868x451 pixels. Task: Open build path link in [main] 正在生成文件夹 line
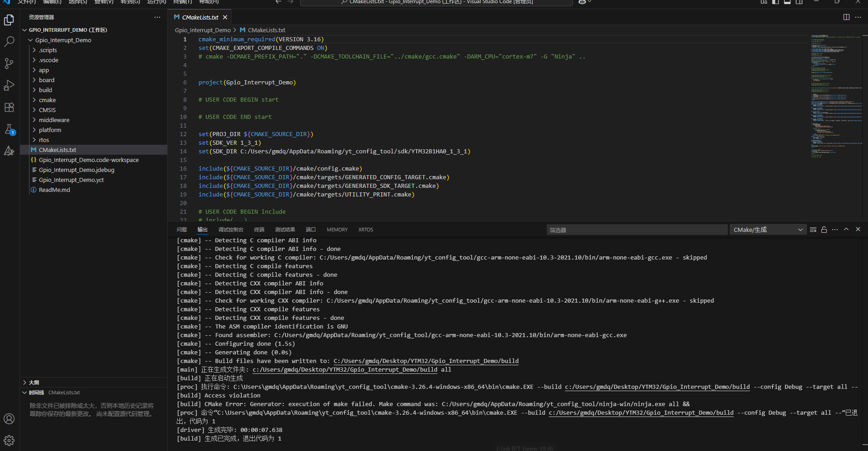345,370
